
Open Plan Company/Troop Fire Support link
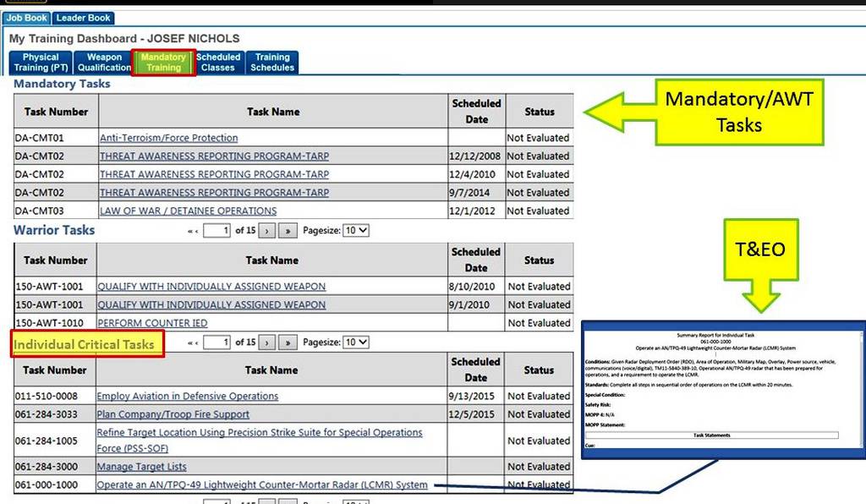click(x=173, y=414)
